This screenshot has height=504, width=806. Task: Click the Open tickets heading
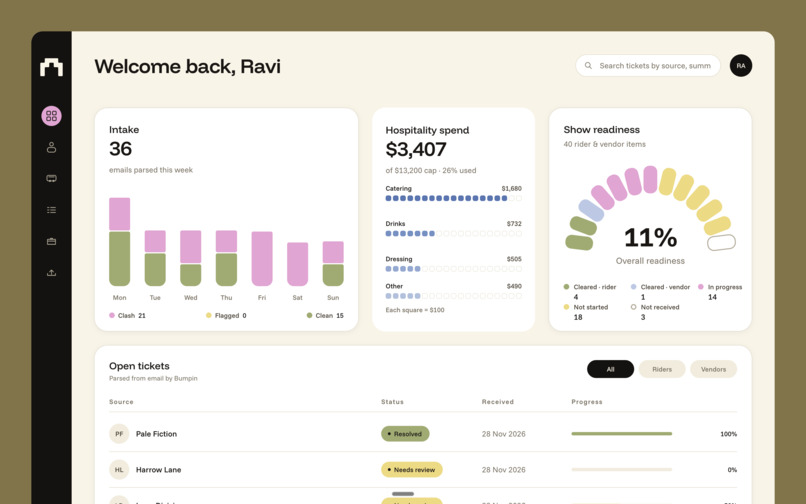coord(139,366)
